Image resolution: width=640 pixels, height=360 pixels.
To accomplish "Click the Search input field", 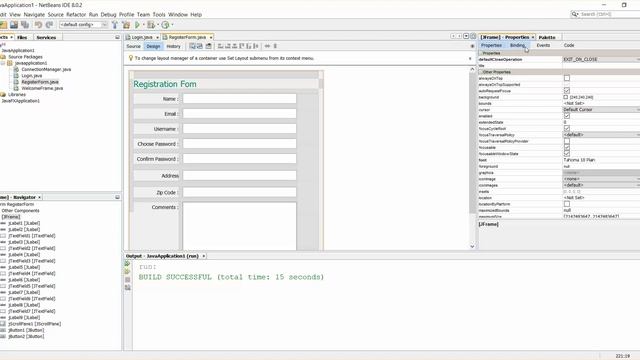I will tap(609, 14).
